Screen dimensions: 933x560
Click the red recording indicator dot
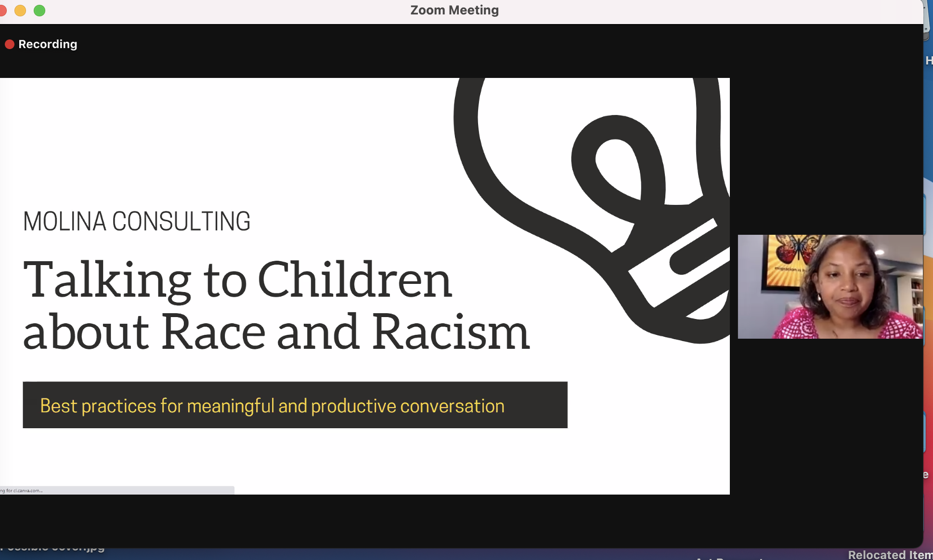(9, 44)
